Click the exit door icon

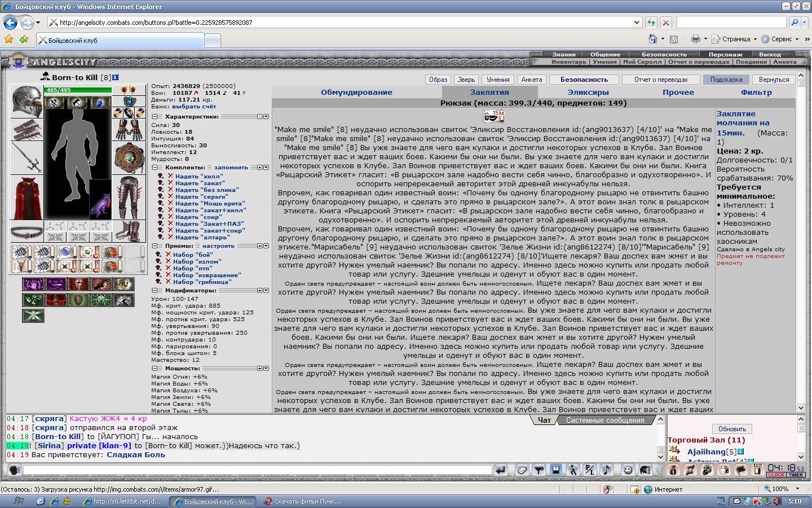[x=757, y=470]
